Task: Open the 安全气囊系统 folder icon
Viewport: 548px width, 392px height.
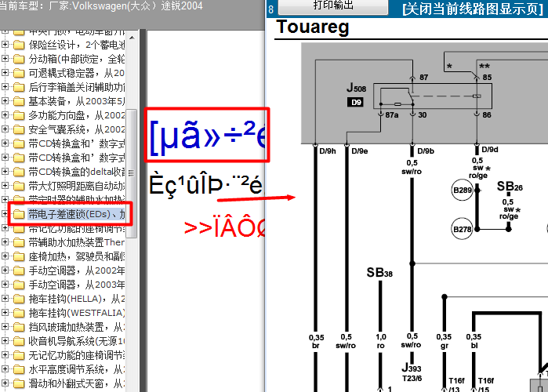Action: 19,129
